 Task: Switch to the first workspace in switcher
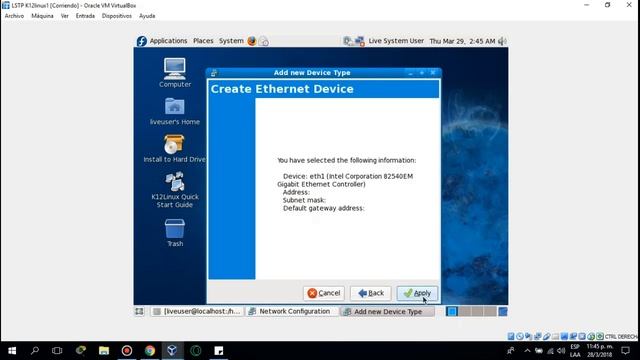[x=452, y=311]
